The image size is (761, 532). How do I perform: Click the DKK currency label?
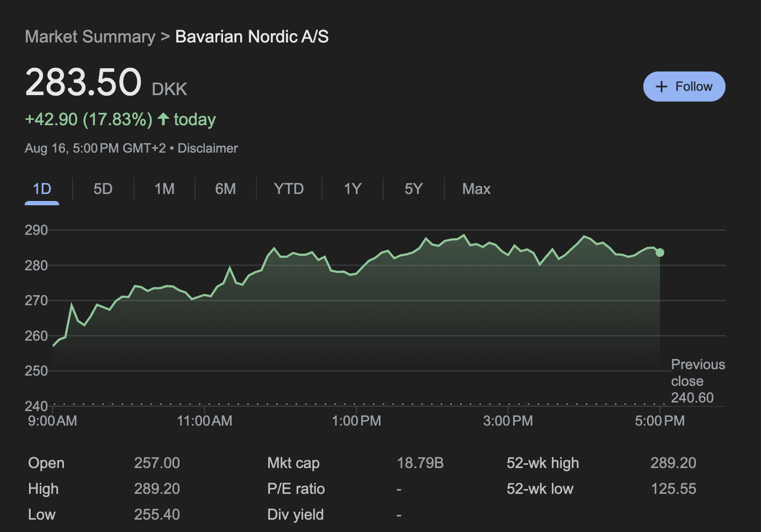(x=169, y=89)
